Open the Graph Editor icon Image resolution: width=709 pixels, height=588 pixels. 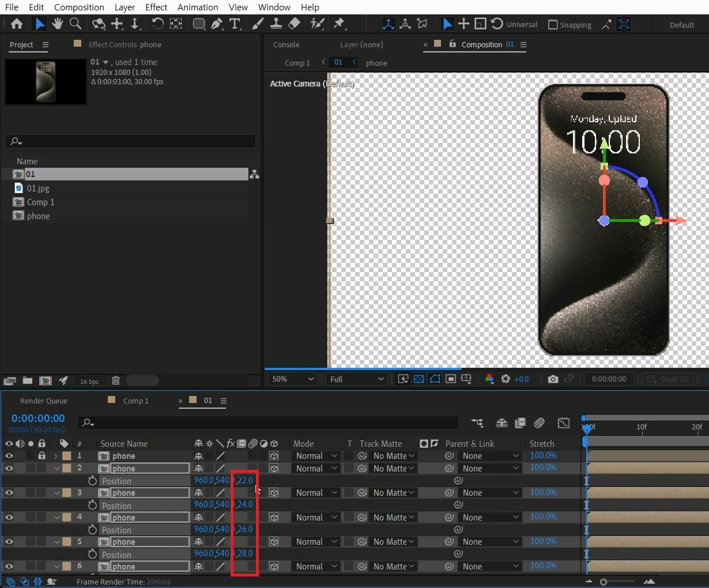(x=564, y=423)
